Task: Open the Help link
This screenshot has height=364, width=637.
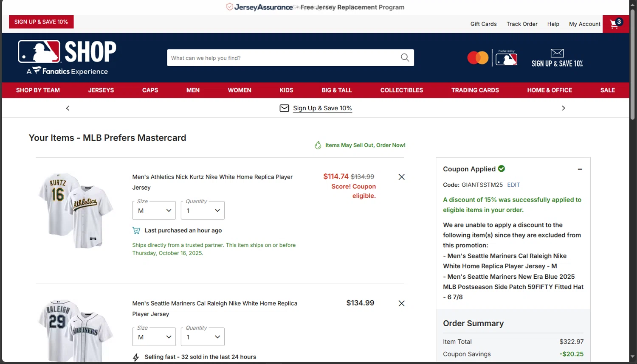Action: coord(553,24)
